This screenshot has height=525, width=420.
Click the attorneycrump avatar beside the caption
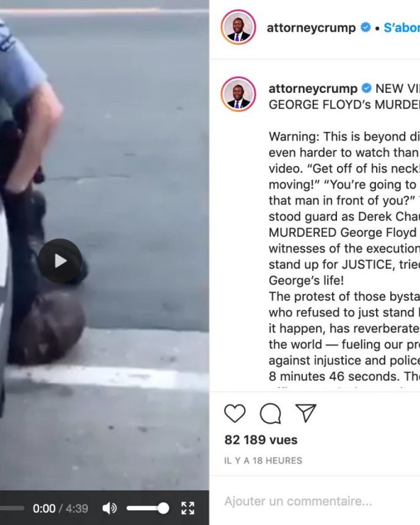pos(239,94)
